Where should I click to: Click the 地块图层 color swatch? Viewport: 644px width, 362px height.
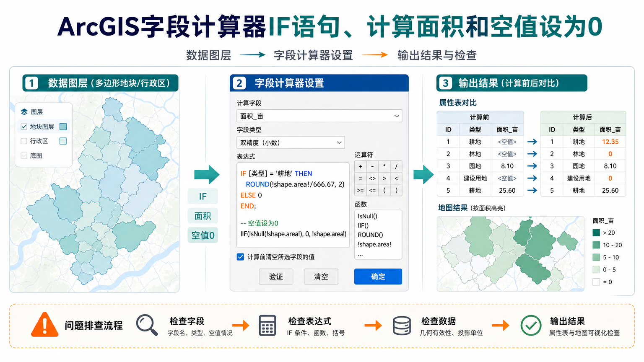(x=63, y=127)
